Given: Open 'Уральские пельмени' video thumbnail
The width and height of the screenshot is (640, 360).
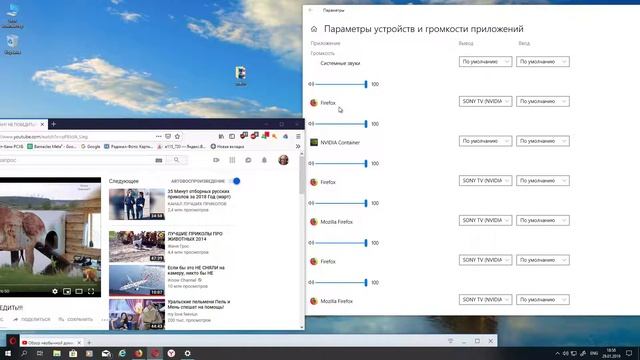Looking at the screenshot, I should coord(137,314).
